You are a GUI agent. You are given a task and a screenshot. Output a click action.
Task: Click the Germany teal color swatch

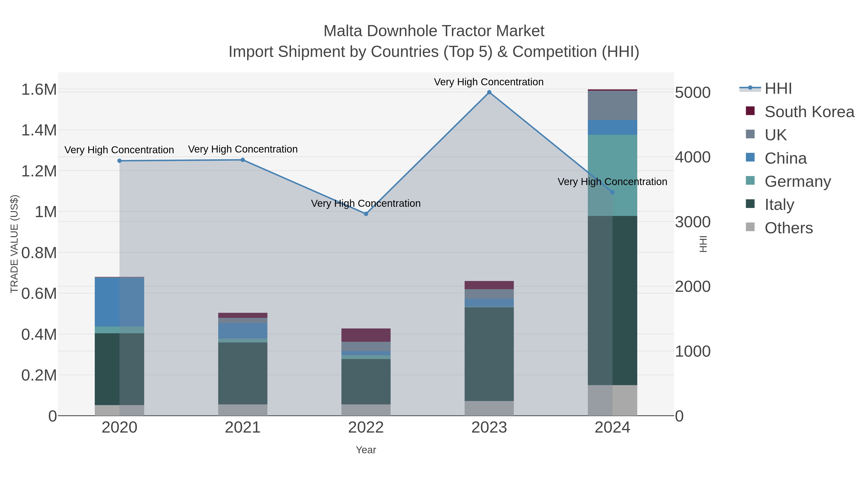point(750,180)
